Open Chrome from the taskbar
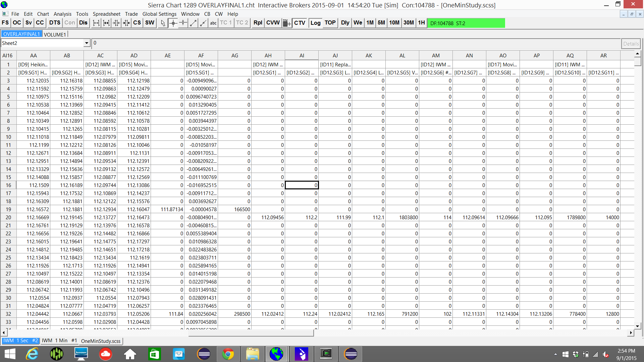644x362 pixels. pyautogui.click(x=228, y=354)
